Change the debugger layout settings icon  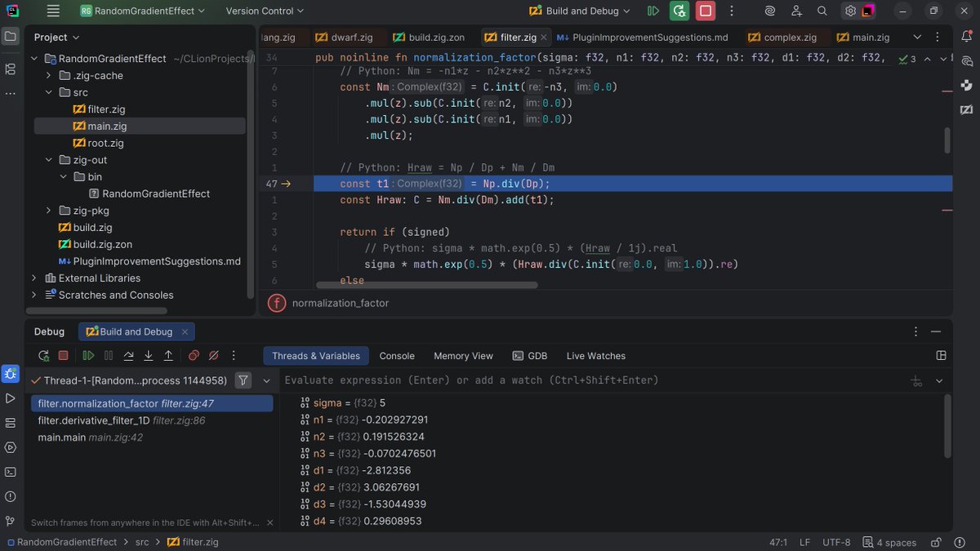[x=941, y=356]
